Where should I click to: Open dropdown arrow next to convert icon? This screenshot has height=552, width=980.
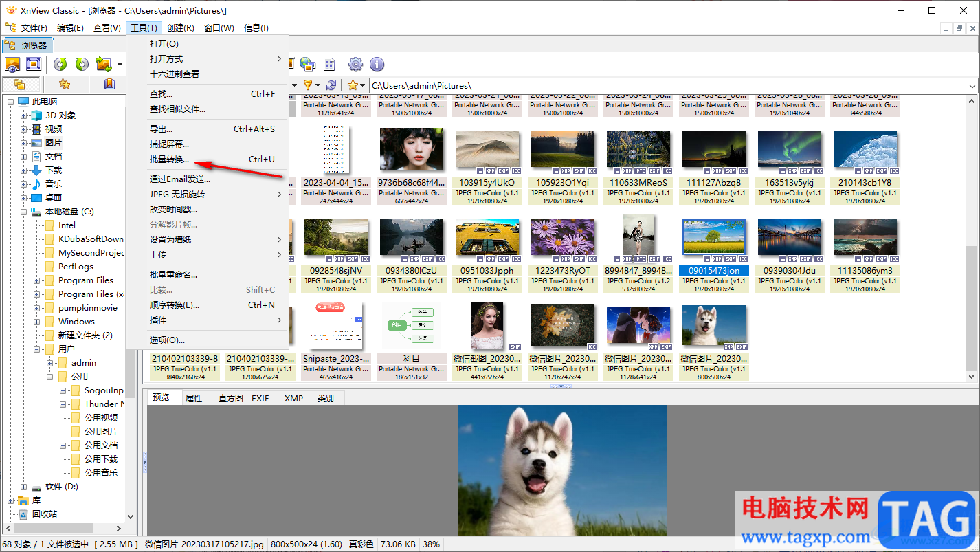tap(120, 65)
